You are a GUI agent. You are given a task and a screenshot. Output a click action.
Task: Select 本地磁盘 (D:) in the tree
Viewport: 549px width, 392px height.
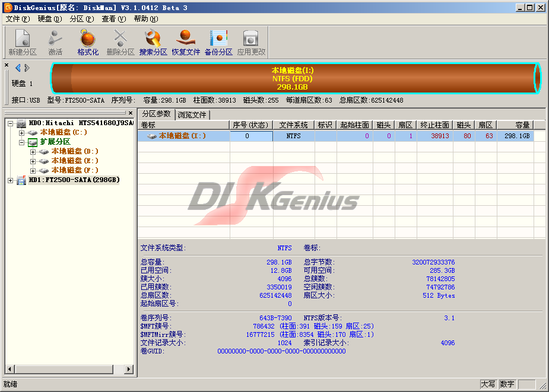point(75,152)
